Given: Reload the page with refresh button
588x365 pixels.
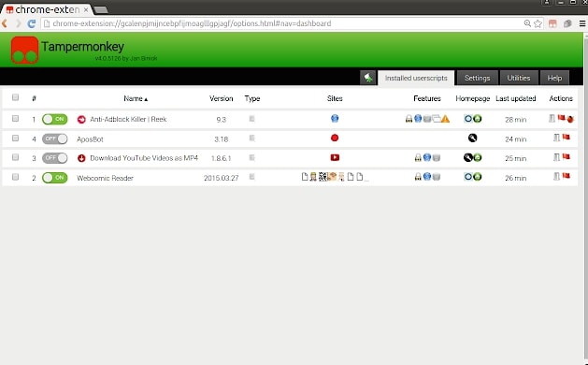Looking at the screenshot, I should (32, 23).
